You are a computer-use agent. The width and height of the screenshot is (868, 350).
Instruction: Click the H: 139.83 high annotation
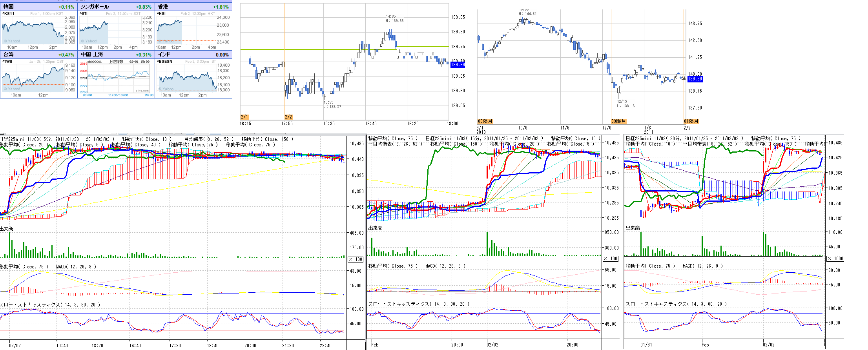click(x=395, y=21)
